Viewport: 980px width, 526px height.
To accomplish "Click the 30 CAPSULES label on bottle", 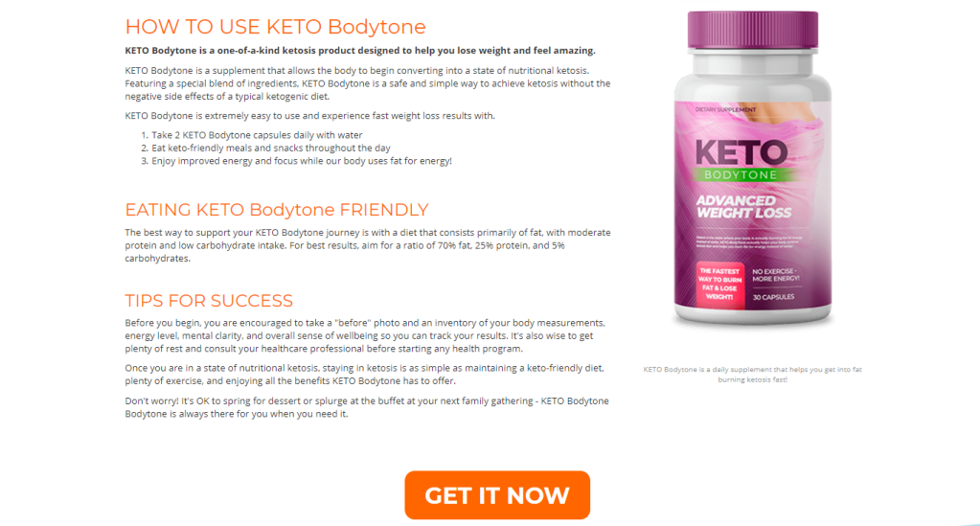I will [774, 297].
